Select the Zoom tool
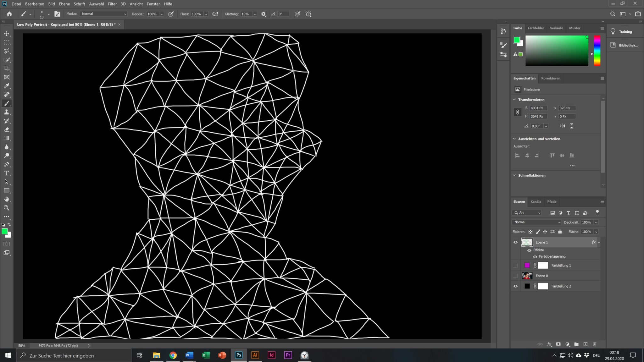Viewport: 644px width, 362px height. click(7, 208)
